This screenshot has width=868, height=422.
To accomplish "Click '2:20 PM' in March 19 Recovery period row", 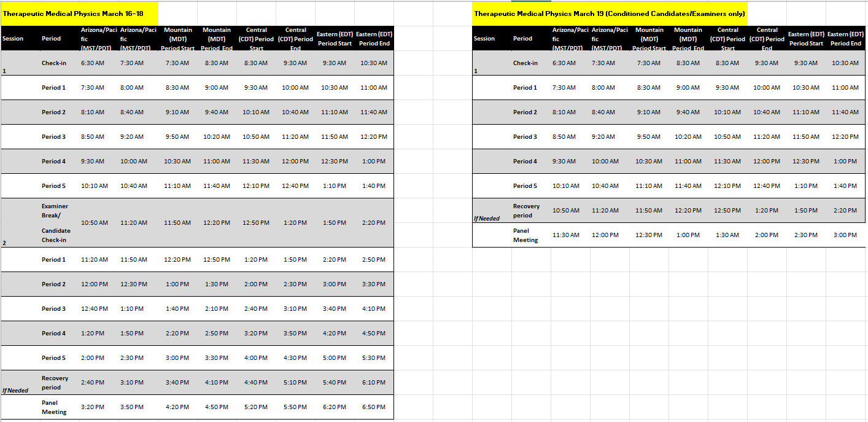I will (x=845, y=211).
